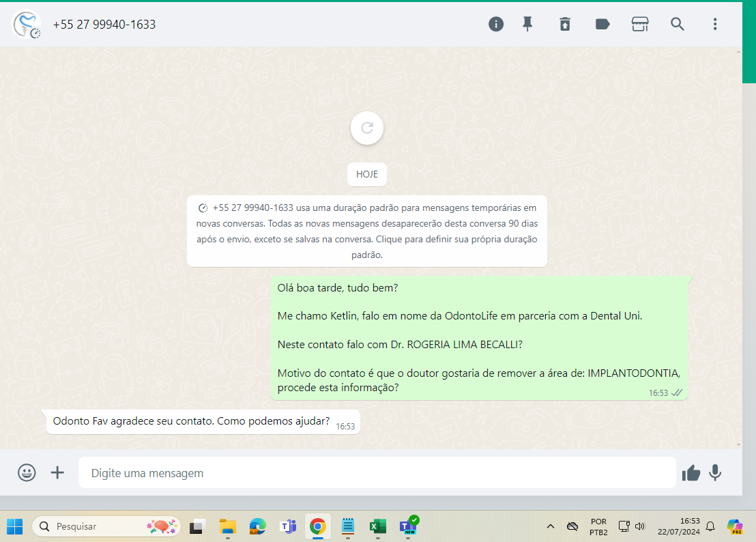Click the chat scrollbar up arrow

tap(739, 51)
